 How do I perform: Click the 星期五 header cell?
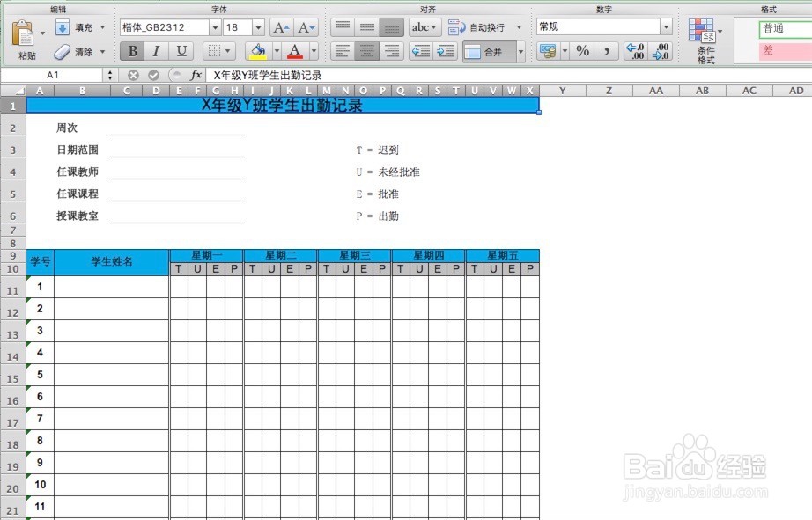click(502, 256)
